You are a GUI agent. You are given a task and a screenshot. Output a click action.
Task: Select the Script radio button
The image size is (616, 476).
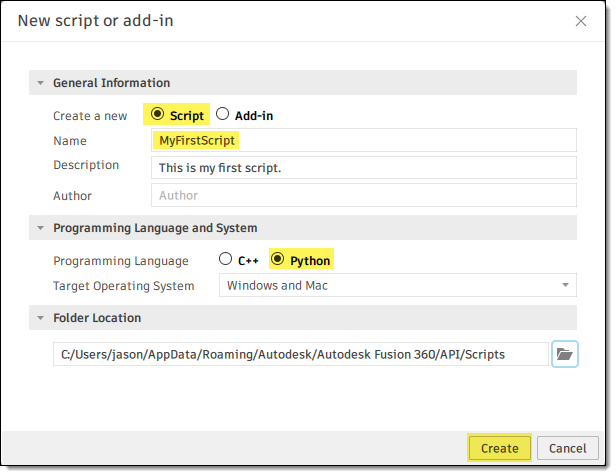coord(158,114)
